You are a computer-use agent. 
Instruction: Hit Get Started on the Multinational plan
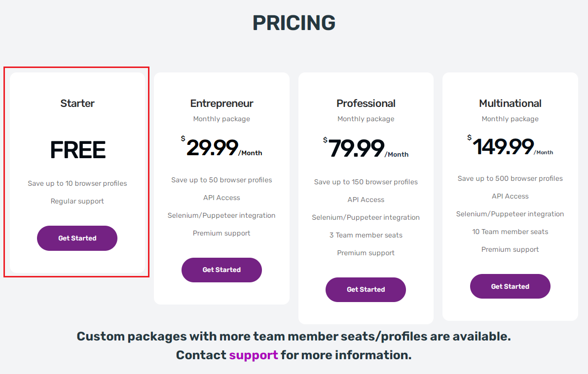tap(510, 287)
